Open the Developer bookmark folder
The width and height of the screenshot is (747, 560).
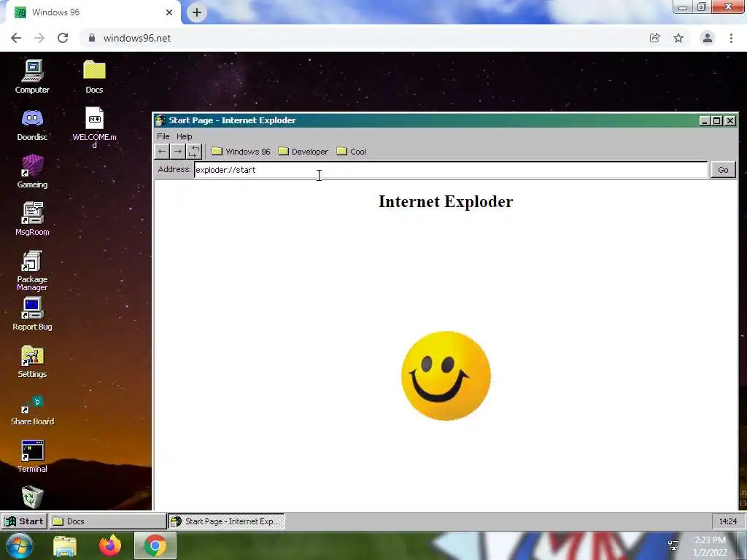[303, 152]
